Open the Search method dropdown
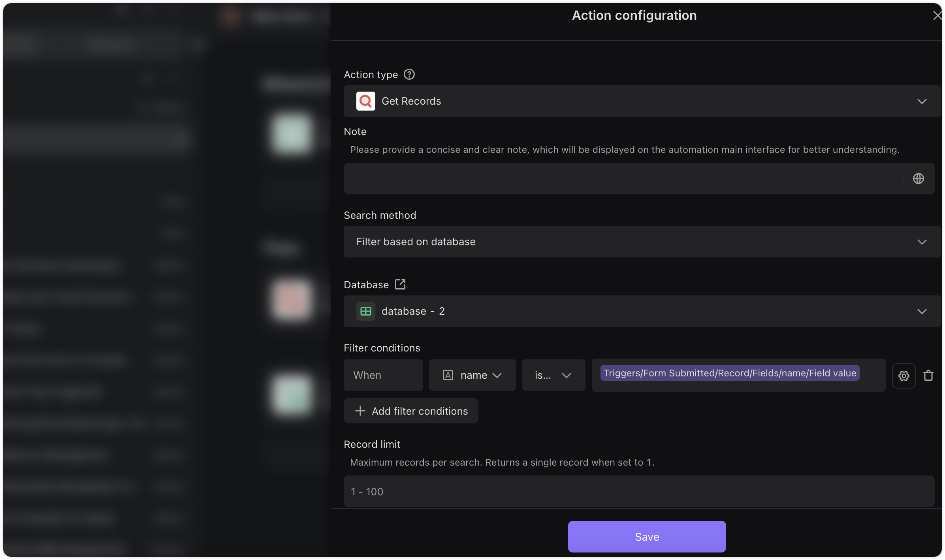 [642, 242]
